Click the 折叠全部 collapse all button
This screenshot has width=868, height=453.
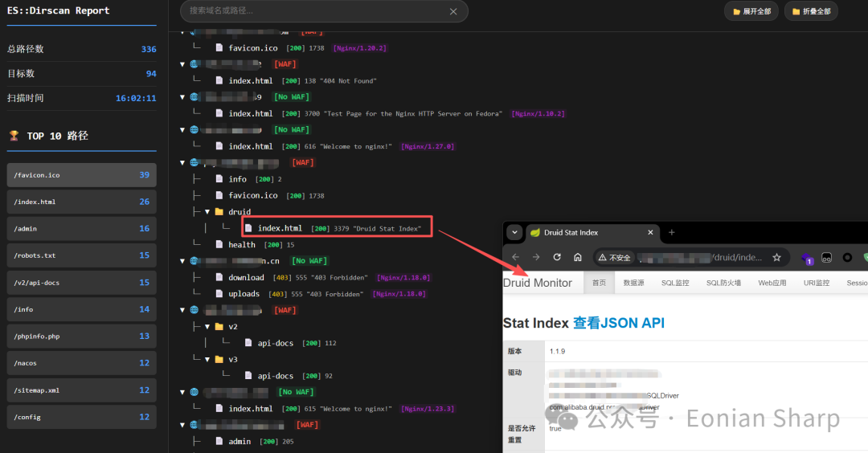[x=811, y=11]
